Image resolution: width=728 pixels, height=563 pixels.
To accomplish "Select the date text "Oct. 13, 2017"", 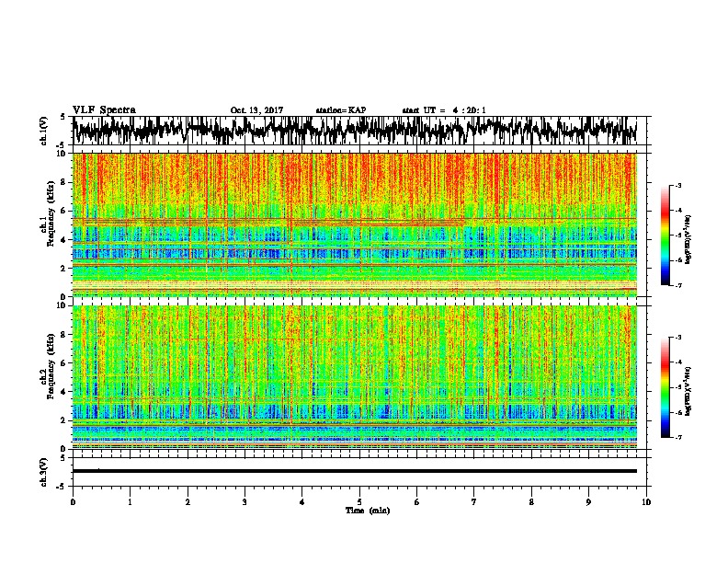I will click(256, 110).
